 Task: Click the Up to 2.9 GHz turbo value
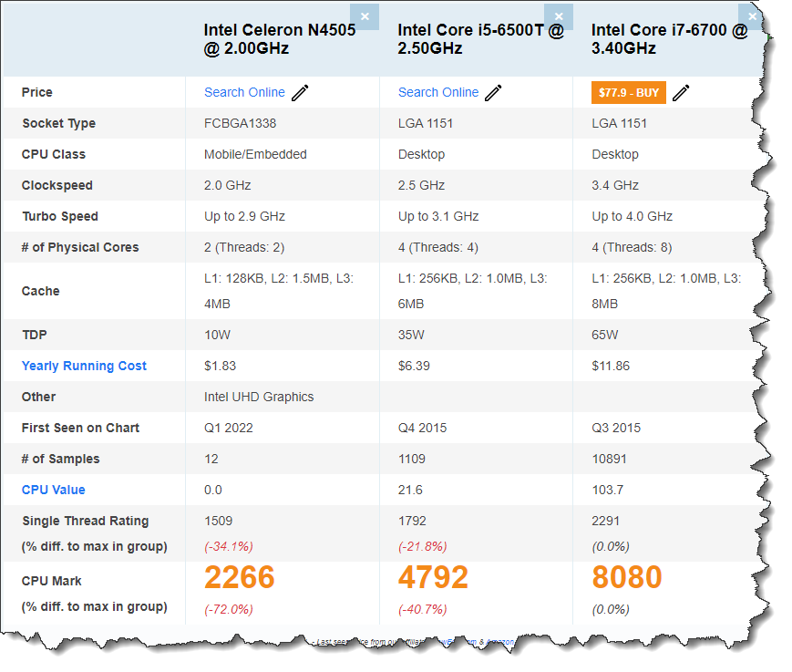(245, 216)
